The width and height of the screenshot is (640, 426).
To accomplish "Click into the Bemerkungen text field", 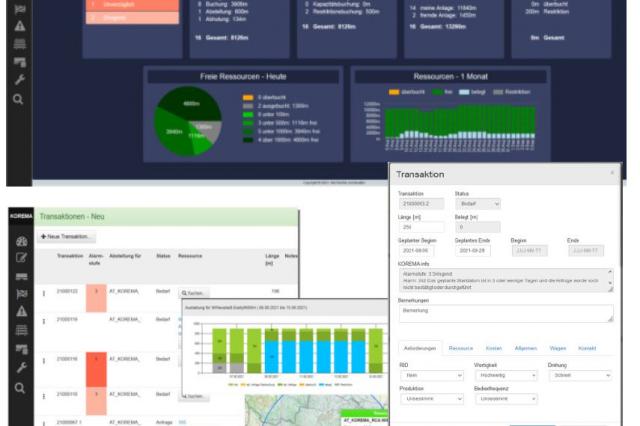I will pyautogui.click(x=504, y=313).
